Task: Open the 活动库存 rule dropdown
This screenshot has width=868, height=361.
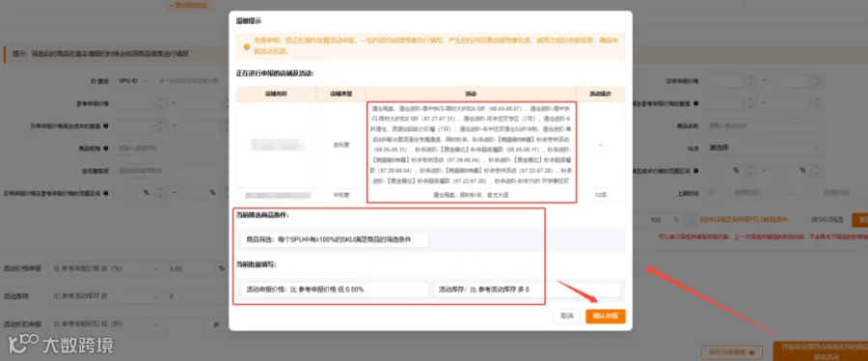Action: tap(106, 296)
